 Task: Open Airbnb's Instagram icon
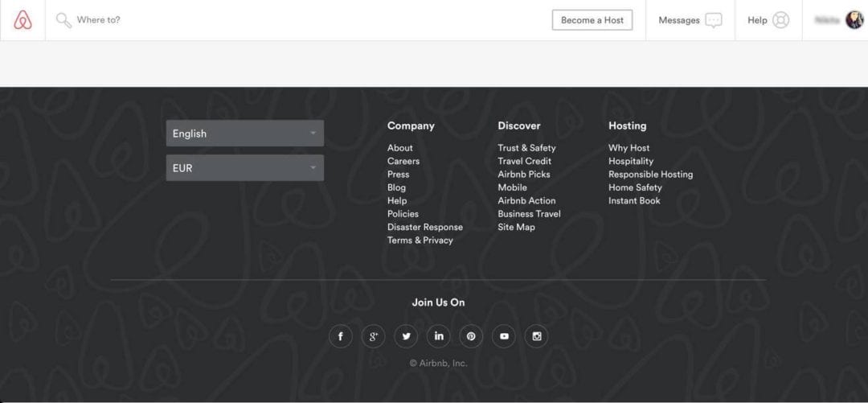536,336
